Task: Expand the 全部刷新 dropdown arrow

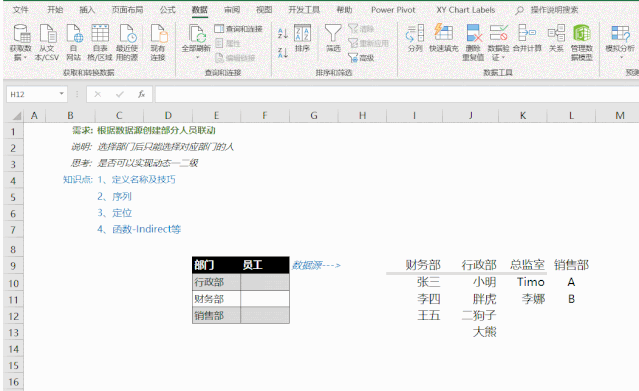Action: tap(197, 57)
